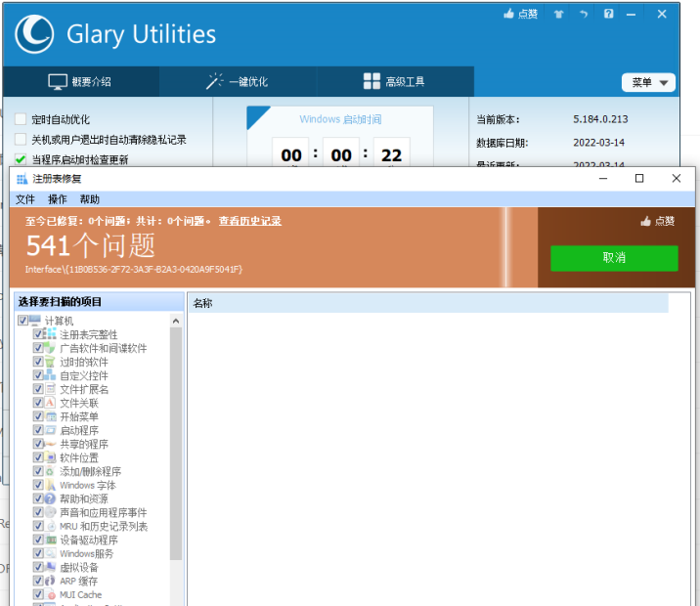This screenshot has width=700, height=606.
Task: Open the 文件 menu
Action: (x=25, y=199)
